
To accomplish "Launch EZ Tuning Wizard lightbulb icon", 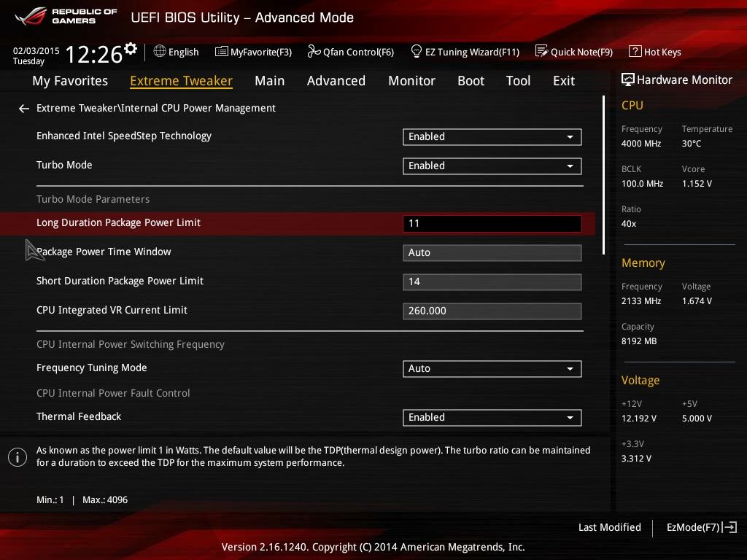I will pyautogui.click(x=416, y=51).
